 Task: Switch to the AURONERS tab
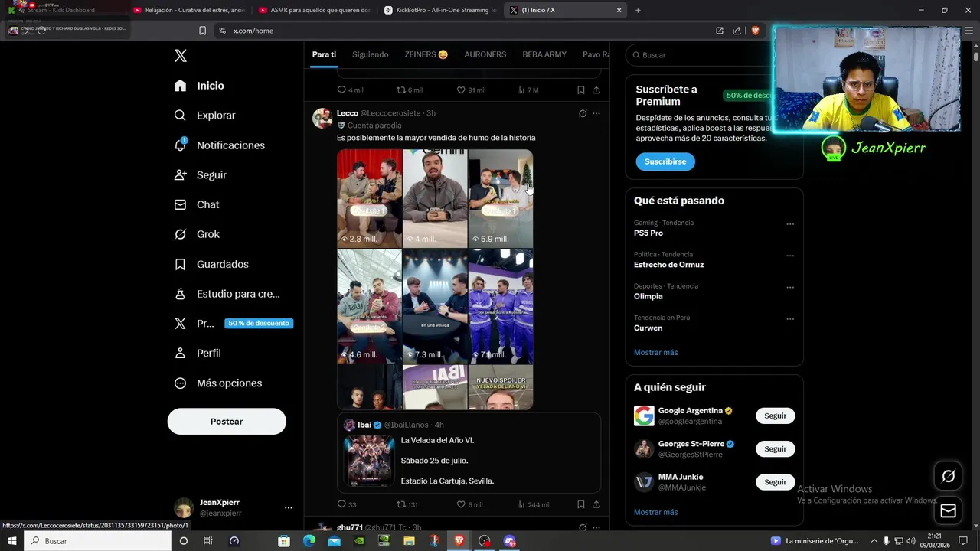(x=485, y=54)
